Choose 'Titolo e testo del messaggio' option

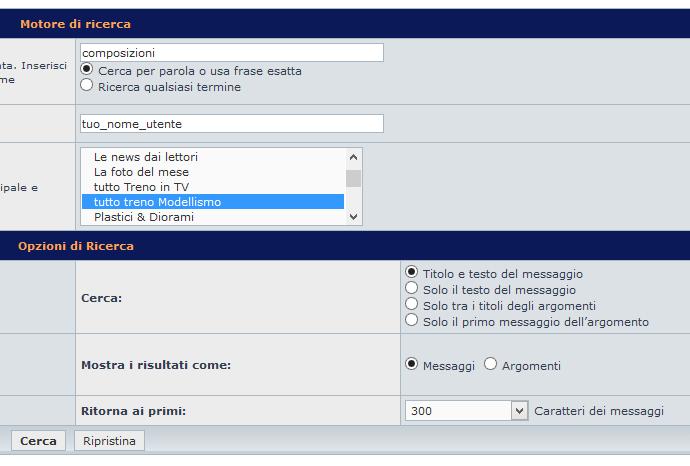tap(411, 273)
